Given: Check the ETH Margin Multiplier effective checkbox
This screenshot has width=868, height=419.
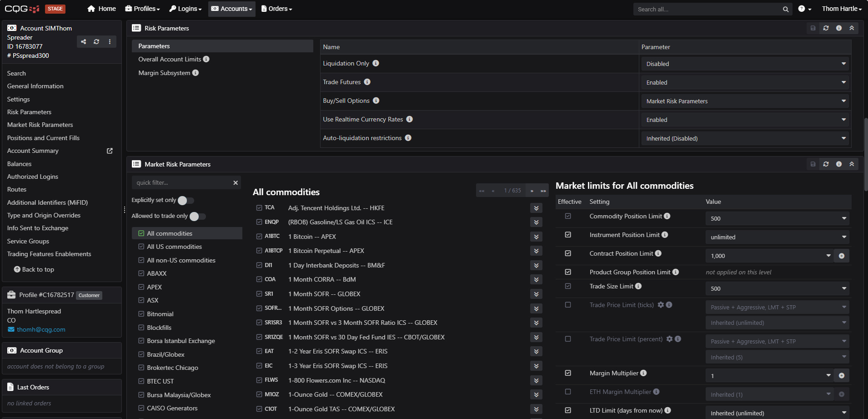Looking at the screenshot, I should click(568, 392).
